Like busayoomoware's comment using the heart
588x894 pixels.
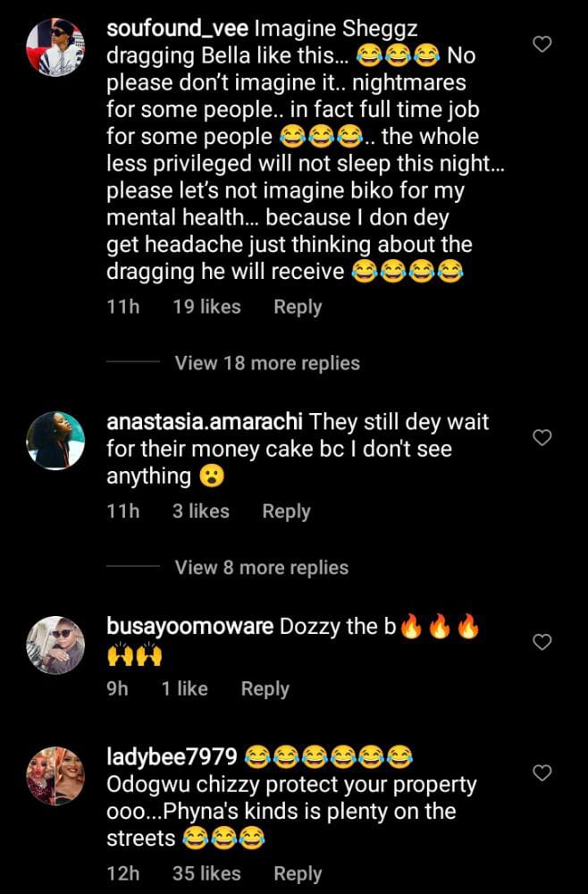click(542, 642)
